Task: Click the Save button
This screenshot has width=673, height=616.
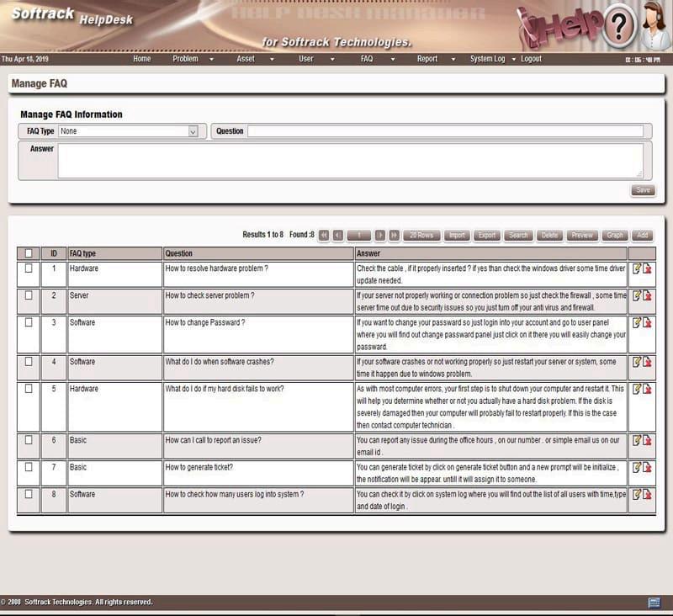Action: pos(643,190)
